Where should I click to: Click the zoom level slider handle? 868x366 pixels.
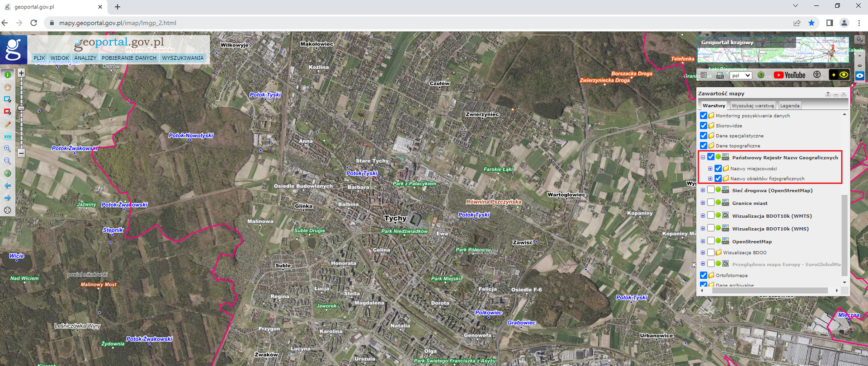pos(21,108)
